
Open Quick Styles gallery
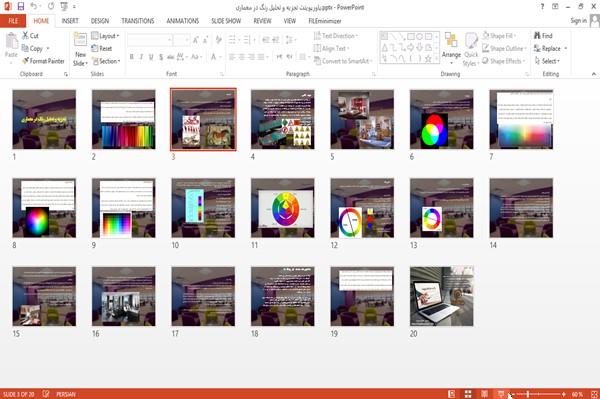pos(470,49)
